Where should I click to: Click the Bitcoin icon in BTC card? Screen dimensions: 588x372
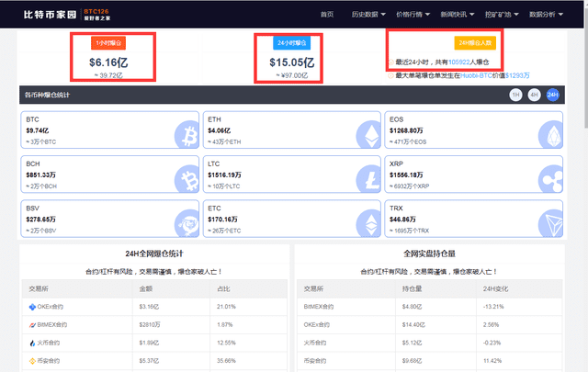pyautogui.click(x=187, y=134)
